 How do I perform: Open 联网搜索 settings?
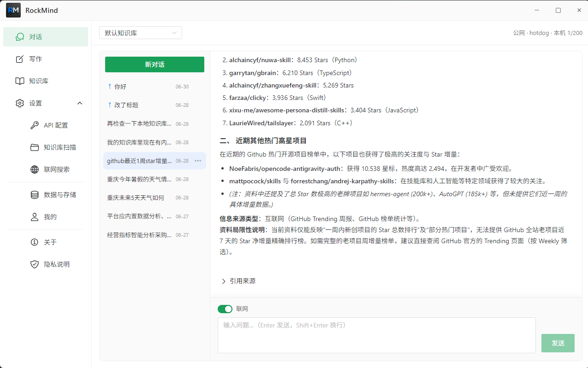46,169
